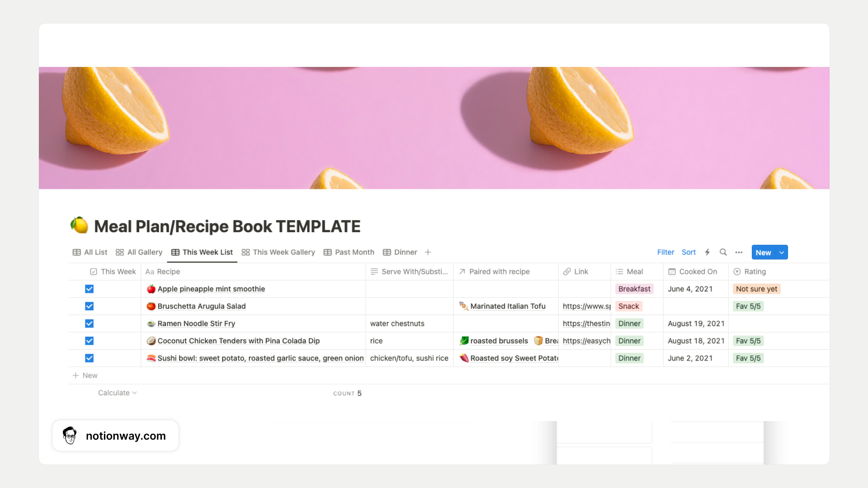
Task: Uncheck This Week for the Sushi bowl row
Action: (x=90, y=358)
